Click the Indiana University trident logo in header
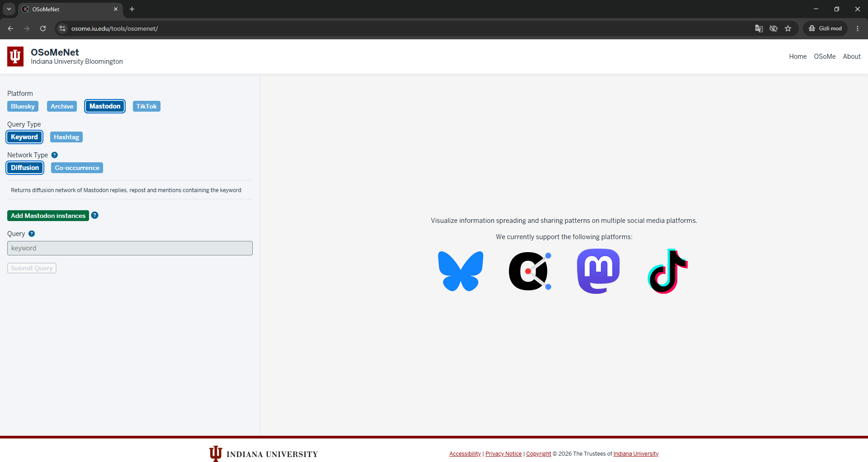Viewport: 868px width, 462px height. tap(15, 57)
